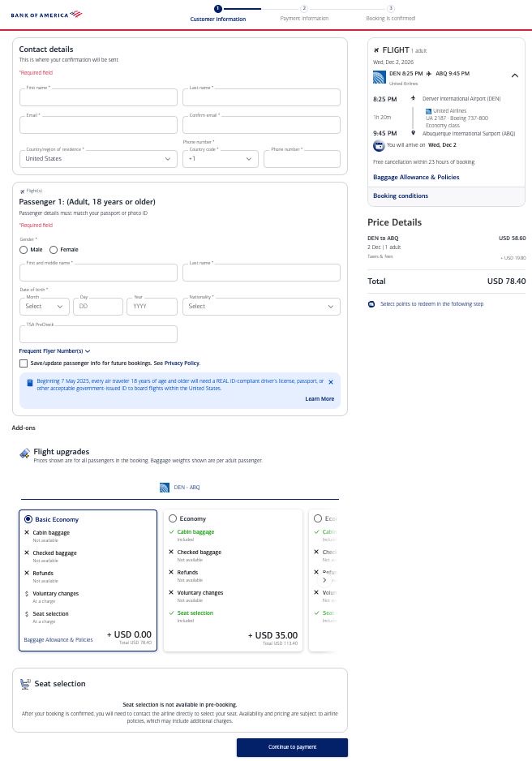Show next fare card with right arrow
Image resolution: width=532 pixels, height=761 pixels.
point(324,580)
